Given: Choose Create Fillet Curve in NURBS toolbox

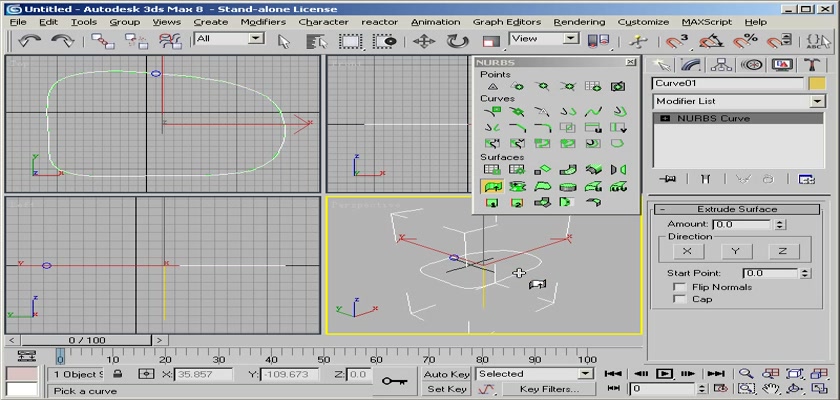Looking at the screenshot, I should (542, 127).
